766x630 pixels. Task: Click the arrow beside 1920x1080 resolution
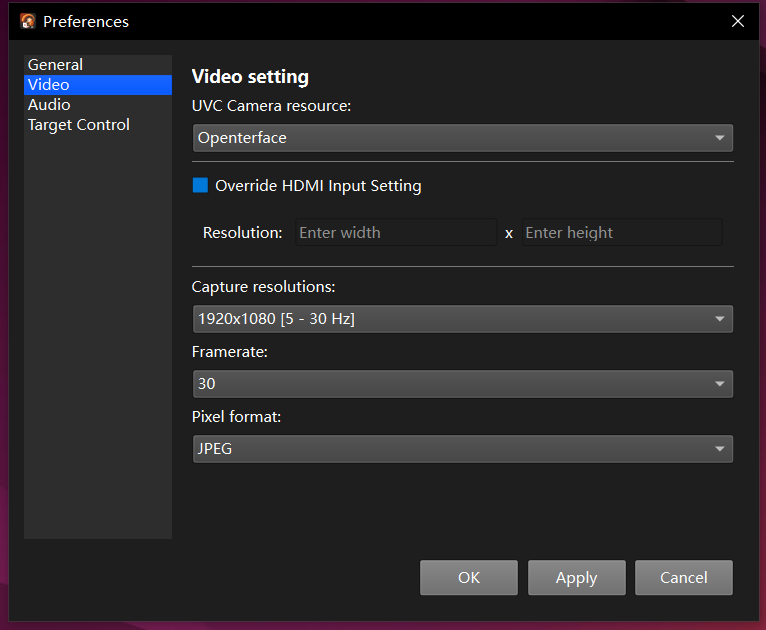pyautogui.click(x=719, y=319)
